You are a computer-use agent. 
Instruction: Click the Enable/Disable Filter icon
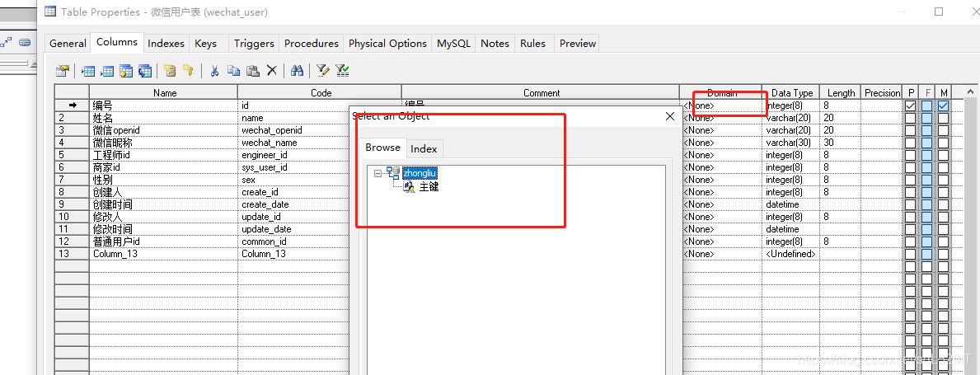pyautogui.click(x=342, y=71)
